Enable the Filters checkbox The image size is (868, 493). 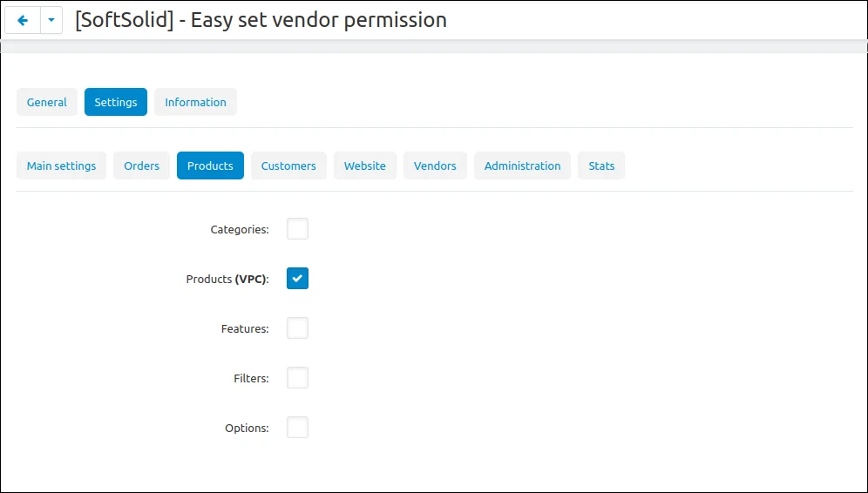297,378
